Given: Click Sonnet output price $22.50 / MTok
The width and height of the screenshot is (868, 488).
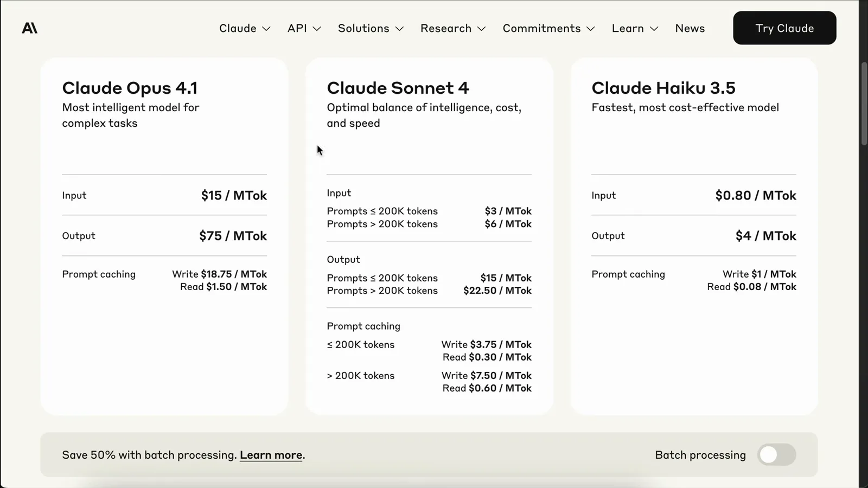Looking at the screenshot, I should pos(497,291).
